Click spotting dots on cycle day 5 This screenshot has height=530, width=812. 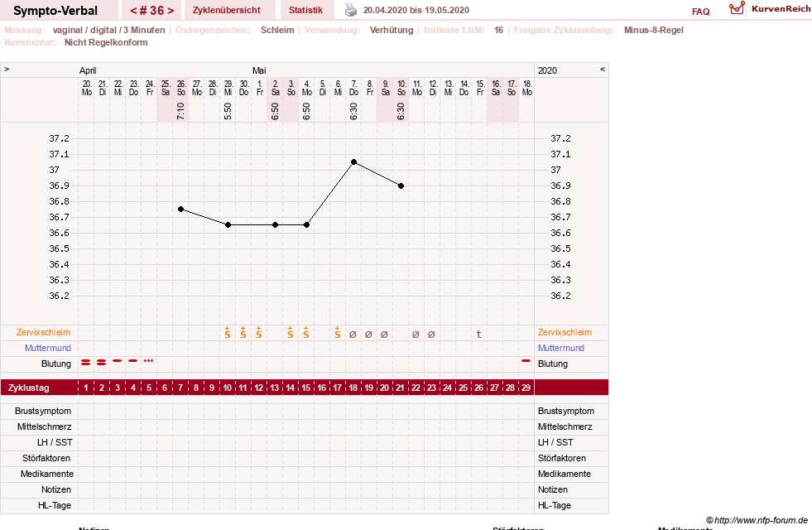pos(149,360)
